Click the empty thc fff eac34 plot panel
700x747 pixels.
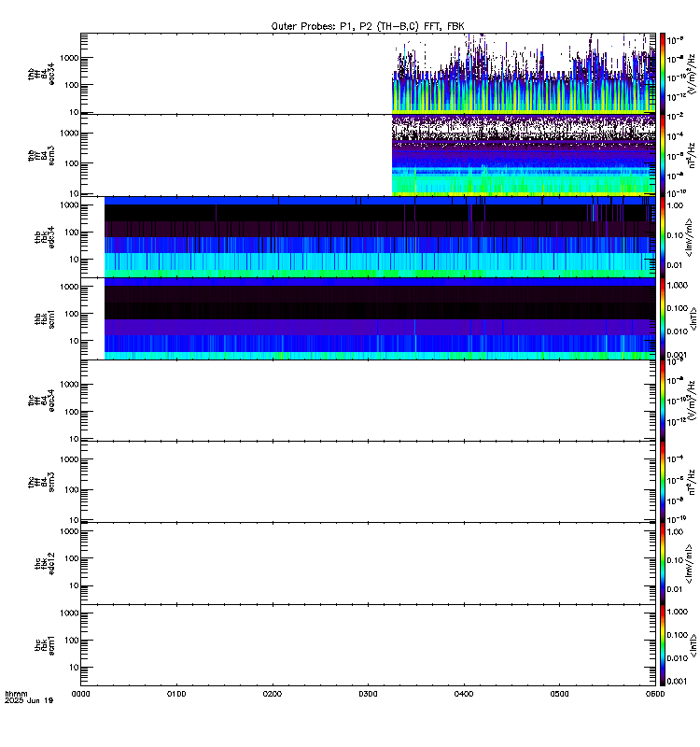[368, 401]
